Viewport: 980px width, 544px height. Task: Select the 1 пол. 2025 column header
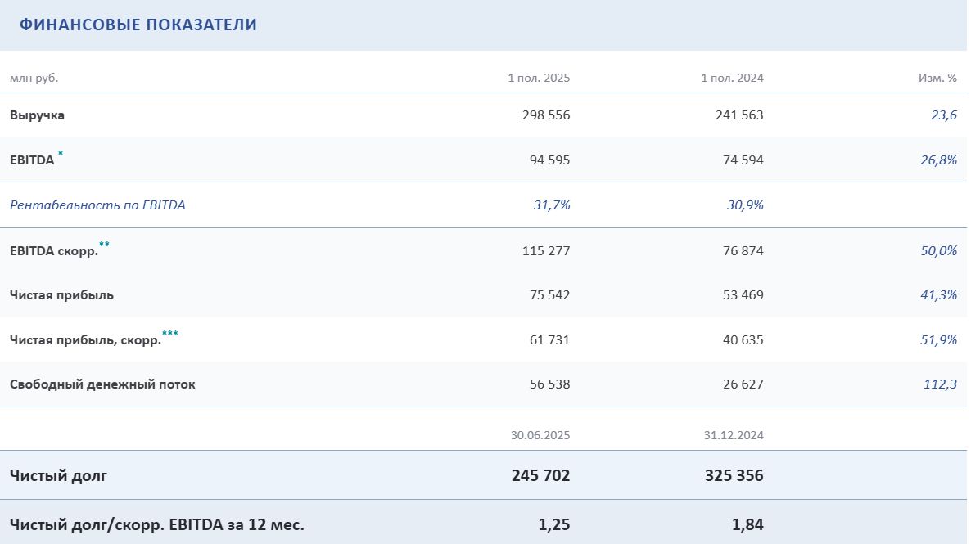pyautogui.click(x=539, y=79)
